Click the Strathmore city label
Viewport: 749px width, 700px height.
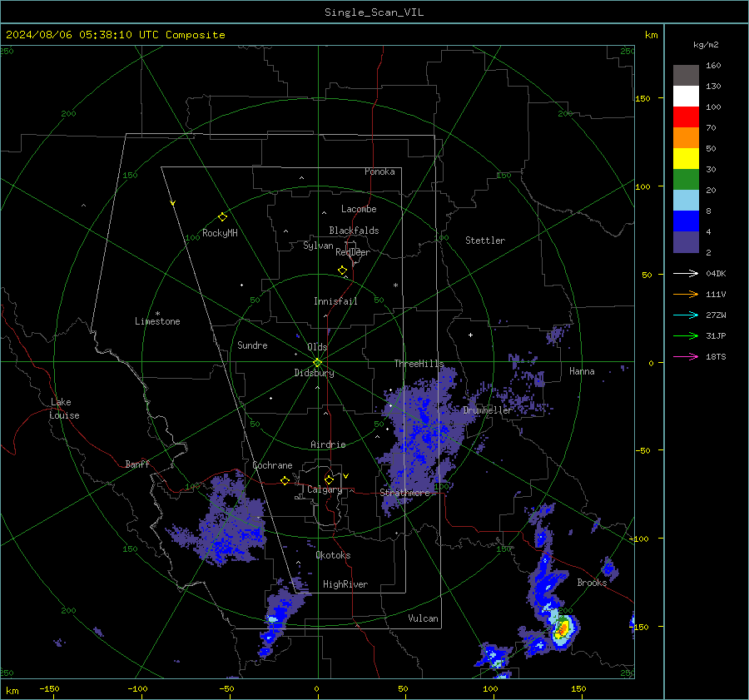404,493
